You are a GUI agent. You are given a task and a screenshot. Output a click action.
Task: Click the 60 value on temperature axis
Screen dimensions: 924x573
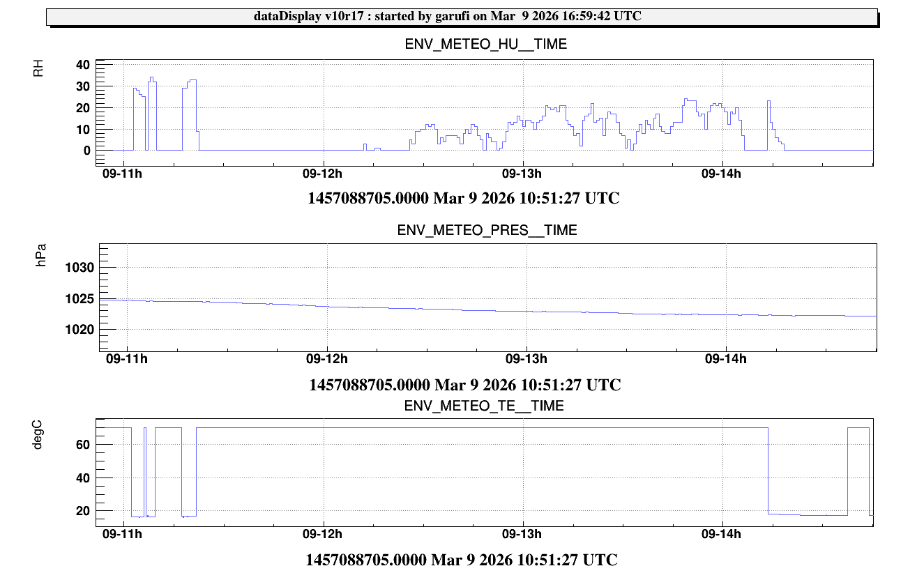[x=84, y=444]
